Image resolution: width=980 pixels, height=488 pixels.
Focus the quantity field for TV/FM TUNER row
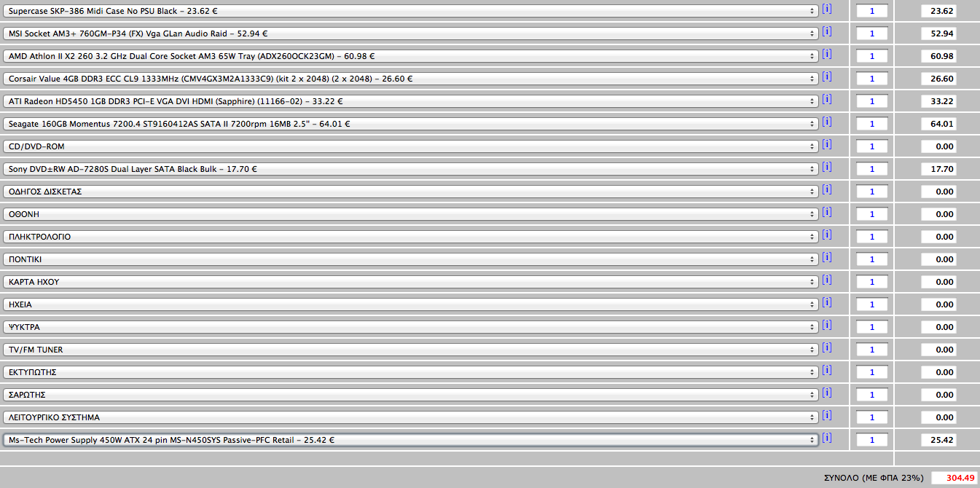tap(872, 350)
